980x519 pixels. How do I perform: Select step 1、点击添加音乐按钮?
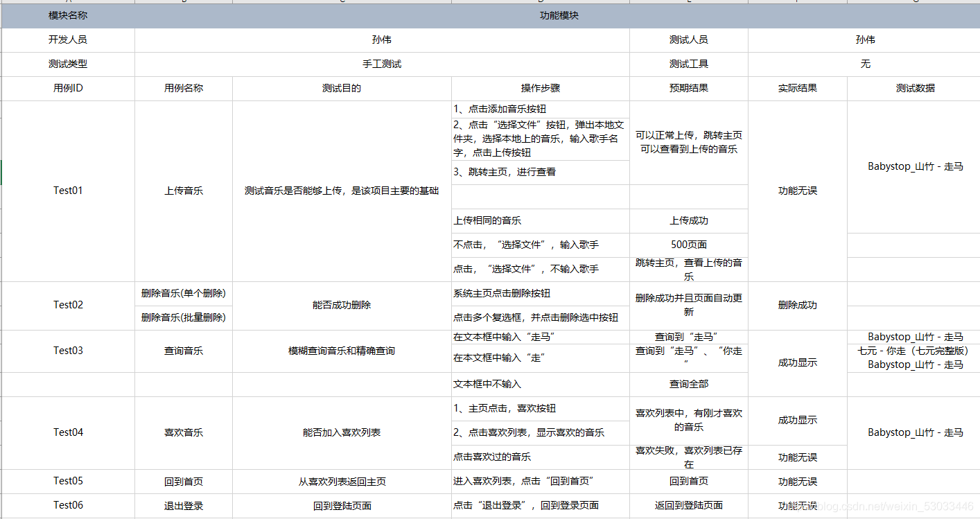point(541,109)
